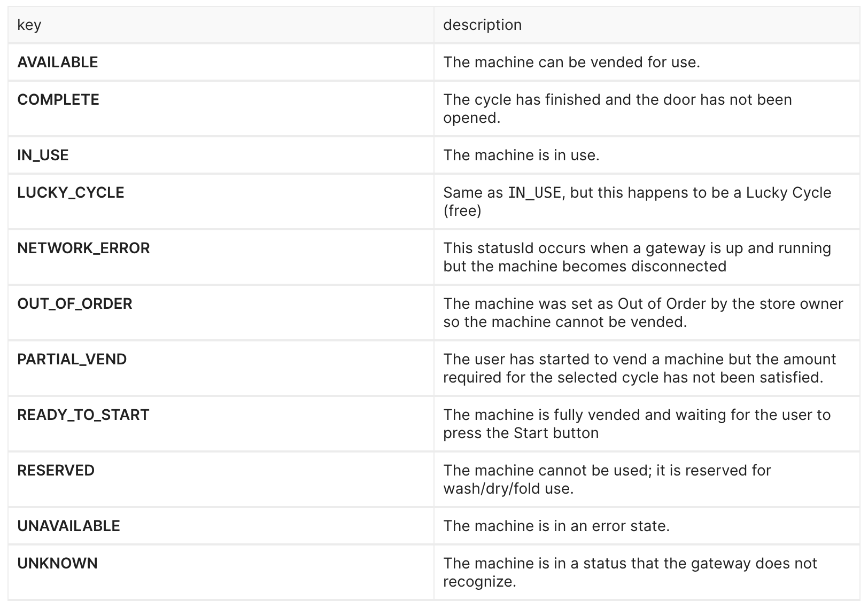
Task: Click the inline IN_USE code text
Action: (x=534, y=192)
